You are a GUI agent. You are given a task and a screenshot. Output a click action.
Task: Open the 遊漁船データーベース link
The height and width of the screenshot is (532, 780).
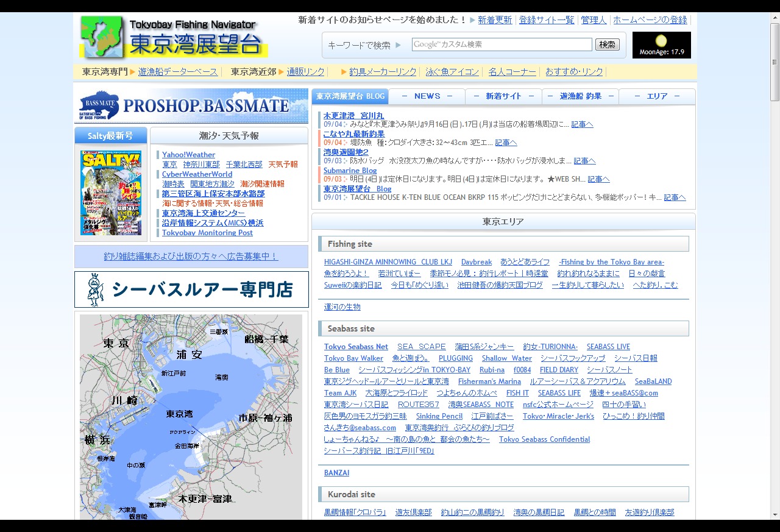pyautogui.click(x=178, y=72)
